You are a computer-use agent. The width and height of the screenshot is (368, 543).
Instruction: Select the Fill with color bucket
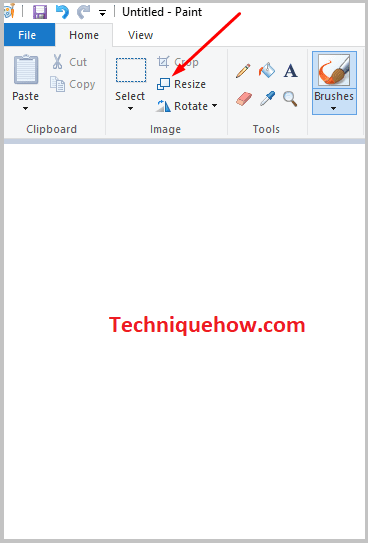267,70
